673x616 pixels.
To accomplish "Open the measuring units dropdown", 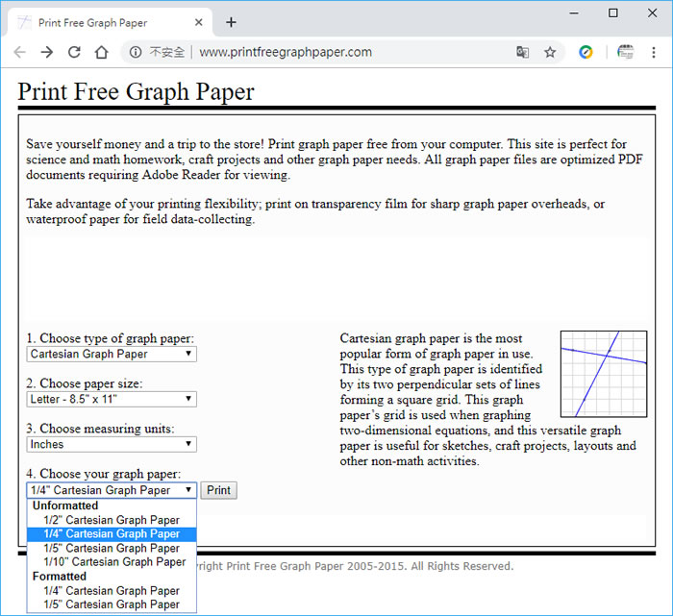I will [x=112, y=444].
